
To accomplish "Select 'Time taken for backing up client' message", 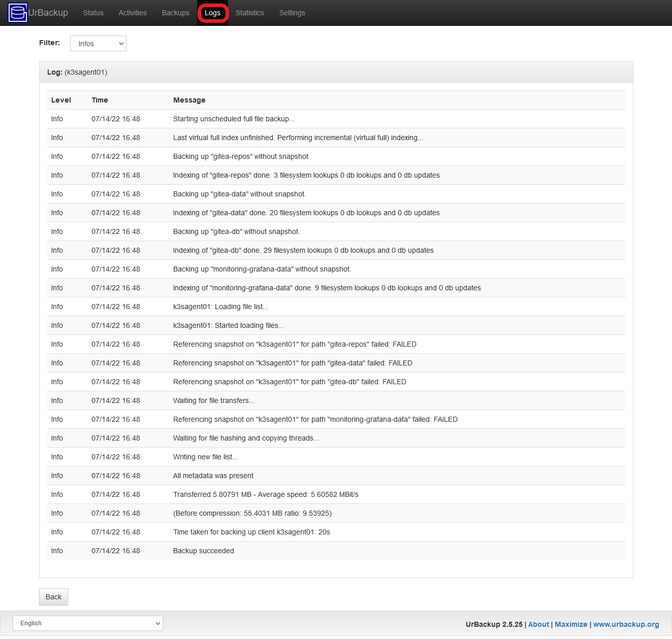I will (x=251, y=532).
